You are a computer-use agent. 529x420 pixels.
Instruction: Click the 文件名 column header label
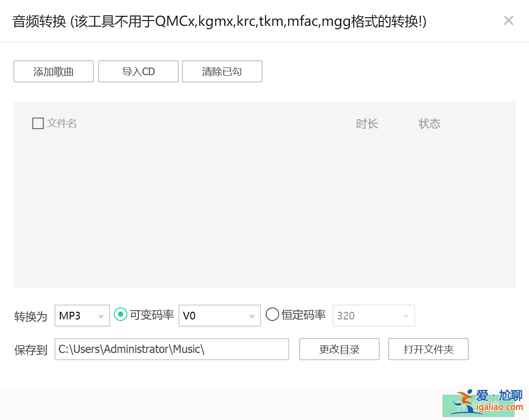coord(60,123)
